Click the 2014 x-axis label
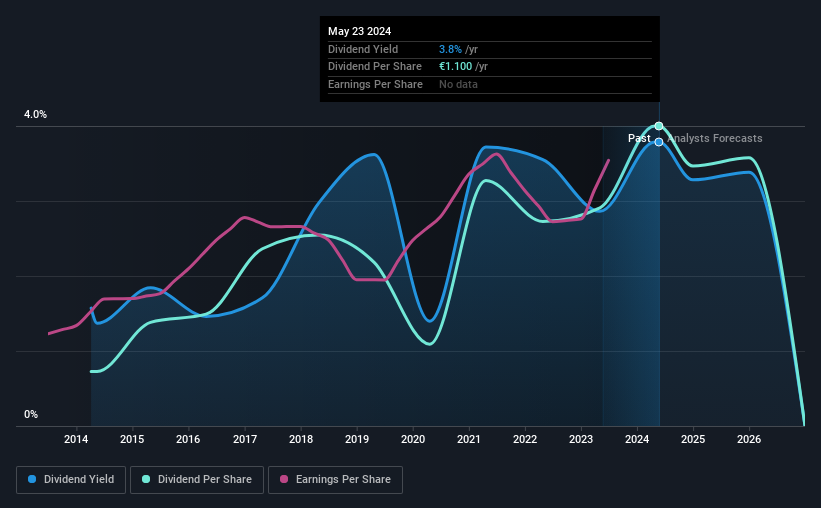 pos(76,439)
